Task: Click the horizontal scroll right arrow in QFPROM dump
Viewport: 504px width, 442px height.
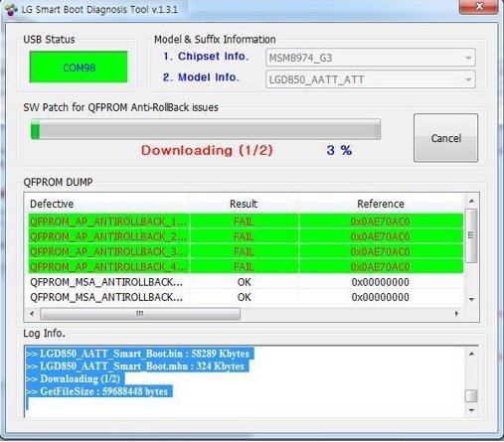Action: [x=457, y=313]
